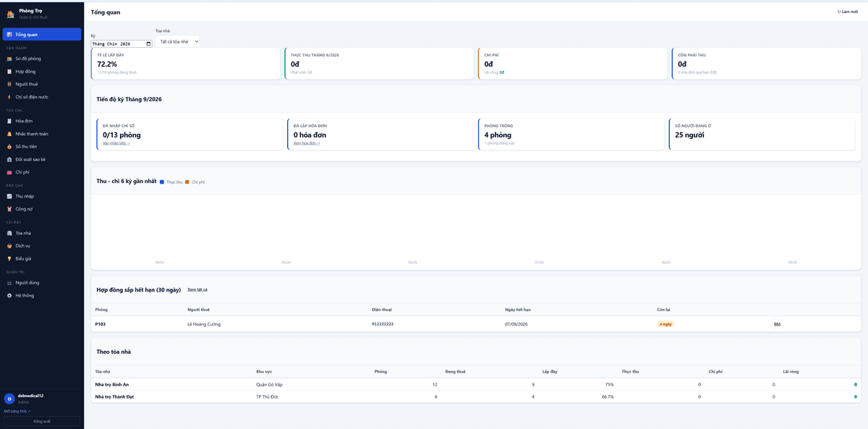Click the green status dot for Nhà trọ Thành Đạt
The width and height of the screenshot is (868, 429).
(856, 397)
